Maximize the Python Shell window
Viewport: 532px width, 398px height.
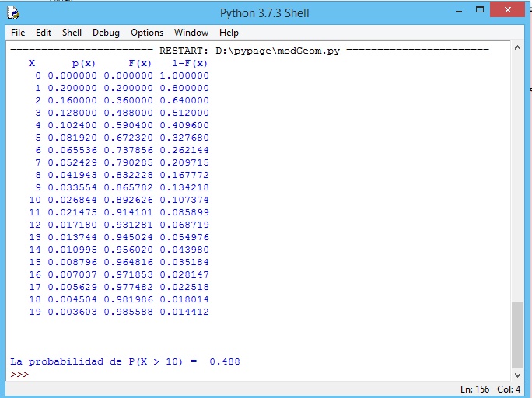[x=480, y=10]
